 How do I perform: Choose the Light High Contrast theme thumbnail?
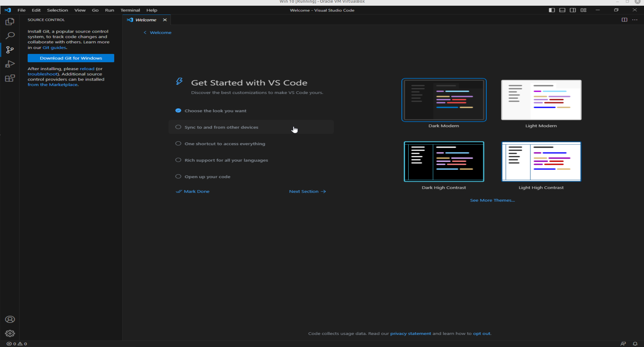point(541,162)
